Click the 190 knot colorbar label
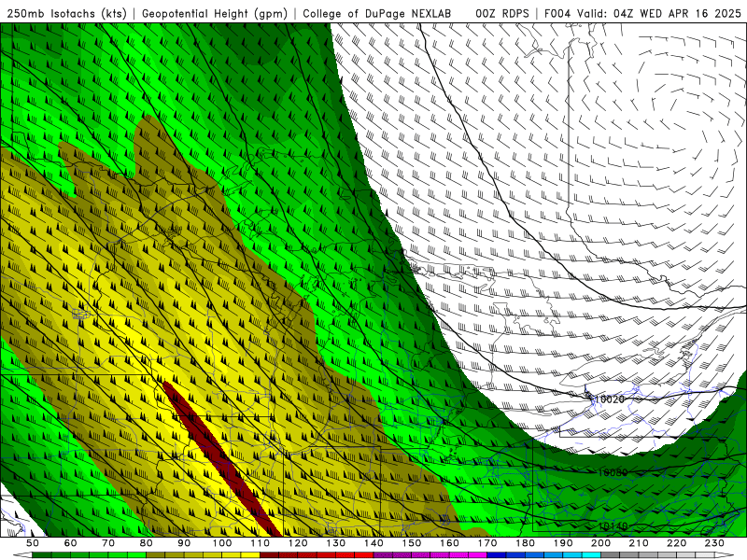 tap(564, 543)
